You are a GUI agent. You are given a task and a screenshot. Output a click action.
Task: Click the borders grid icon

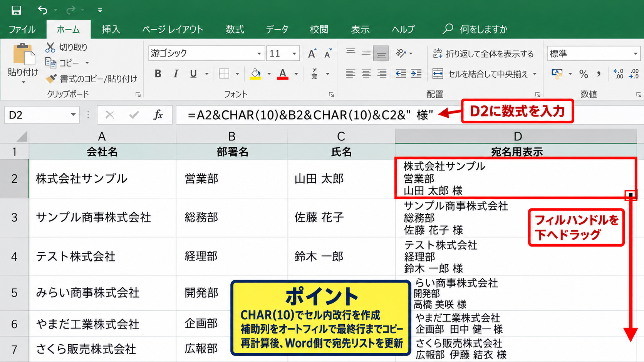tap(224, 73)
